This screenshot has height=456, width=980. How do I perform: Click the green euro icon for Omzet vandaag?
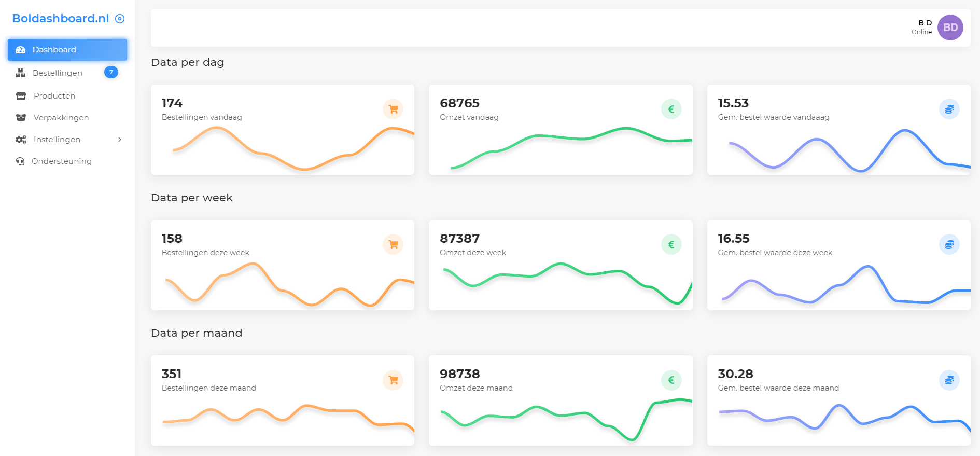[x=671, y=109]
